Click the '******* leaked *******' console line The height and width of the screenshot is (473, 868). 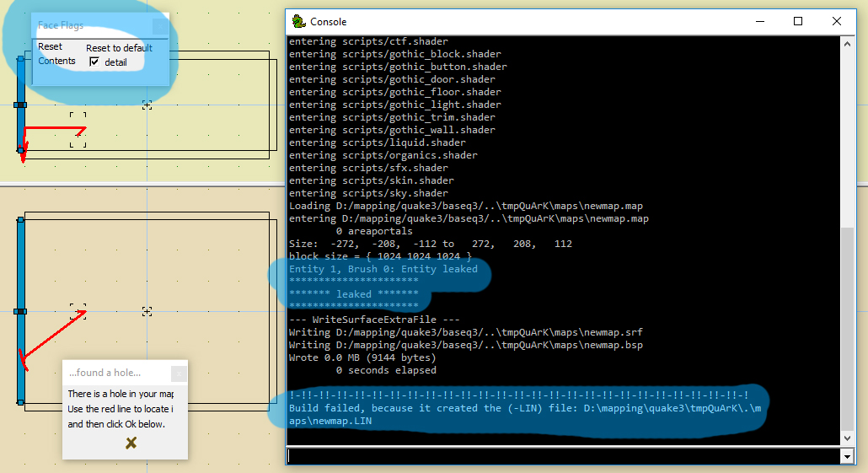tap(354, 294)
